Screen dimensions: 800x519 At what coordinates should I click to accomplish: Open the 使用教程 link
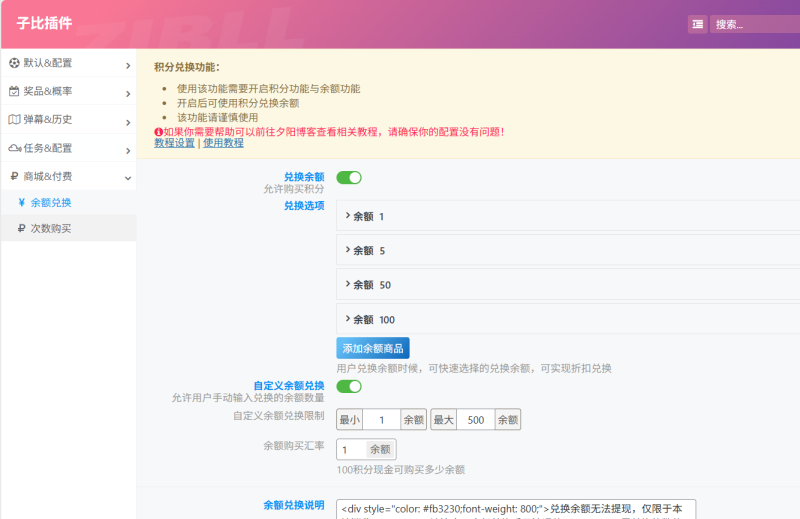pos(223,143)
